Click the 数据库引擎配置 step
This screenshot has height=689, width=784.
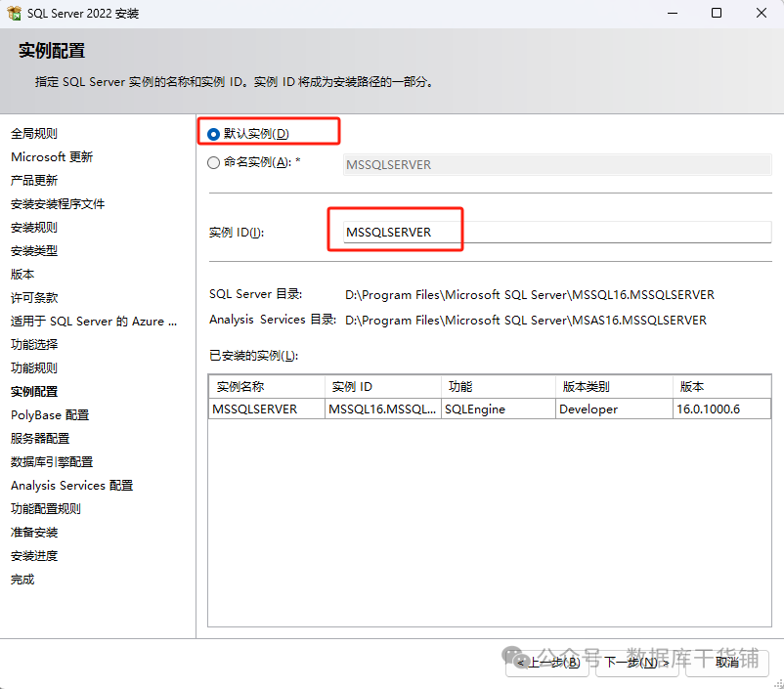click(x=52, y=462)
